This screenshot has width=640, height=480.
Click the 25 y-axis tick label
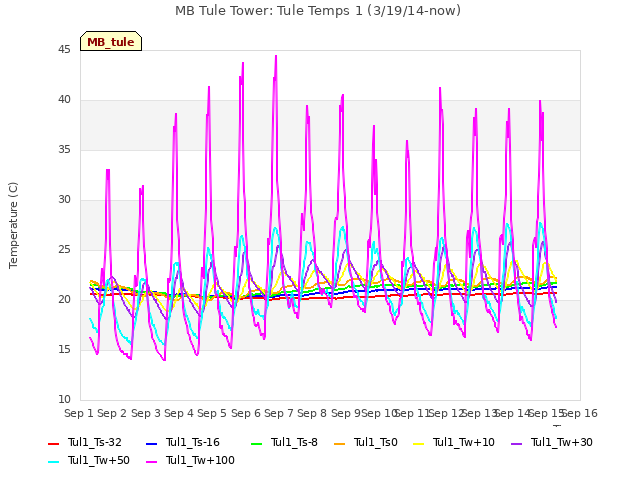[64, 250]
